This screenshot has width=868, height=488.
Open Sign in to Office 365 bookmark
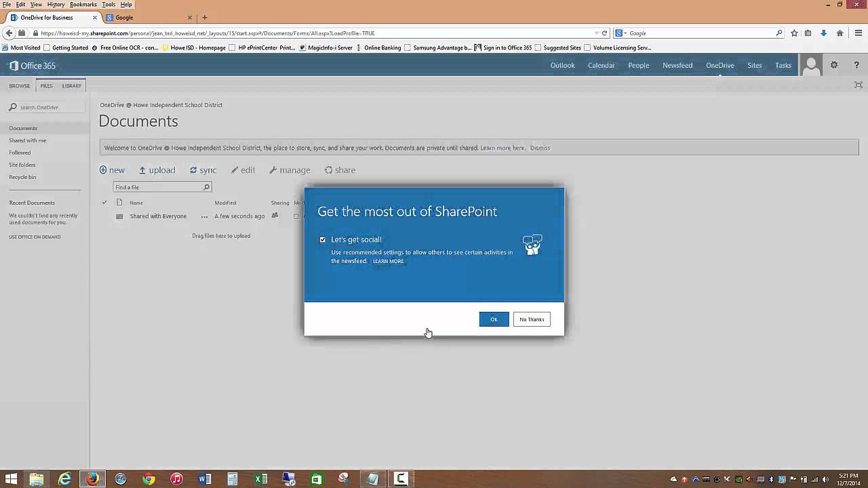click(x=502, y=48)
